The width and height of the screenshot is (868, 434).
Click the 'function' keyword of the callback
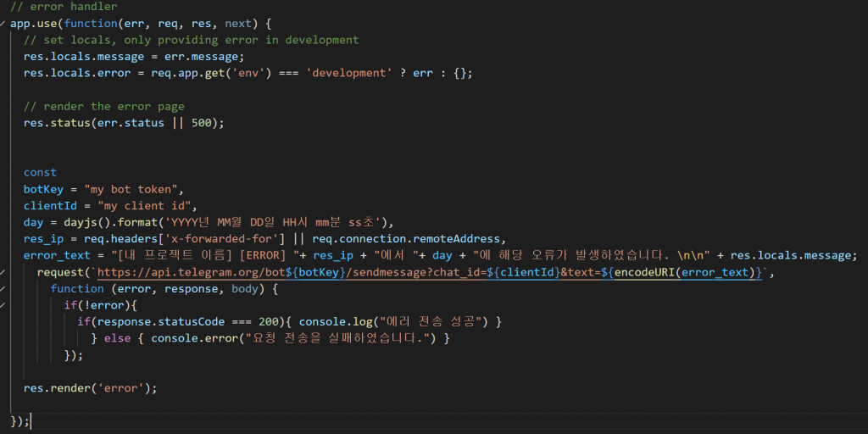point(77,288)
